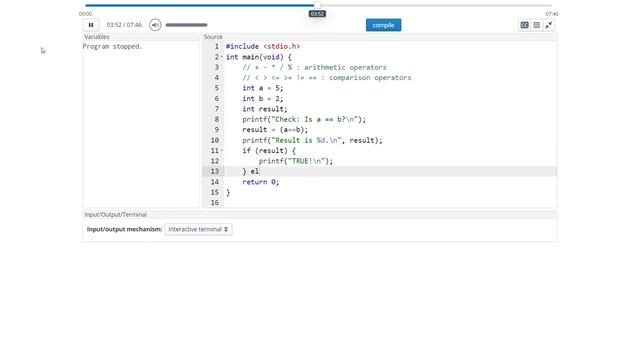This screenshot has width=640, height=360.
Task: Click the compile button
Action: [383, 25]
